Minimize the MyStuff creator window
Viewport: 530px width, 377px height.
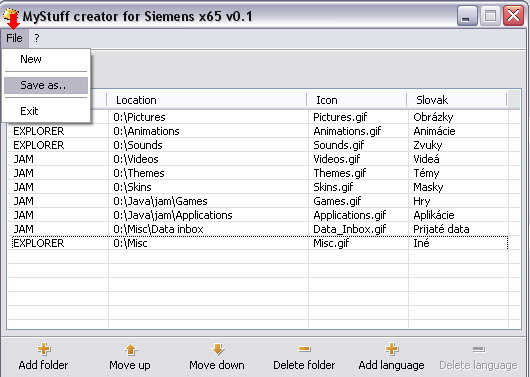(467, 16)
